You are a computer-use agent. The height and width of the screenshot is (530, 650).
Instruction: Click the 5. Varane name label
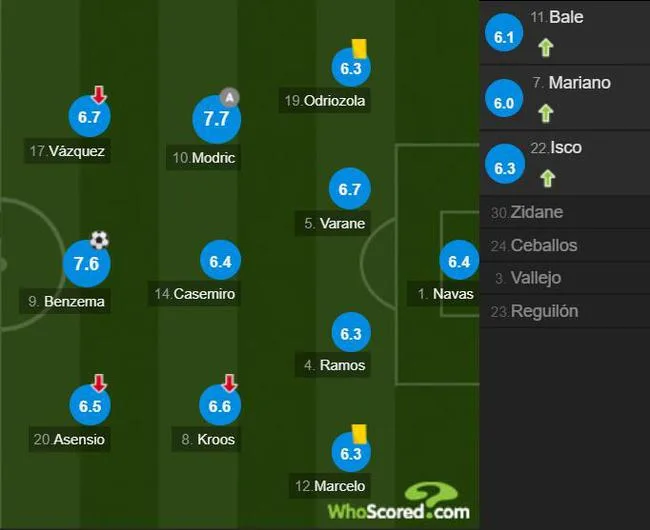point(332,224)
